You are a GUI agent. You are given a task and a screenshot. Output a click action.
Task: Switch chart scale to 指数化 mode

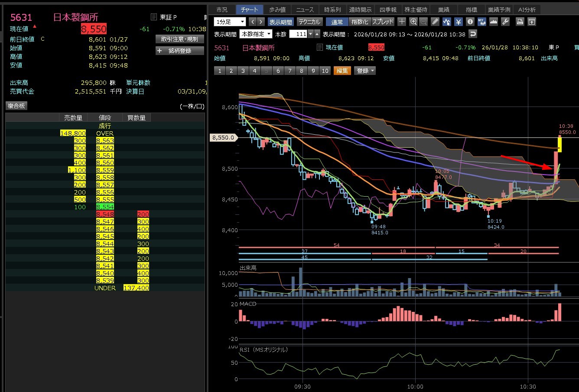[x=360, y=22]
